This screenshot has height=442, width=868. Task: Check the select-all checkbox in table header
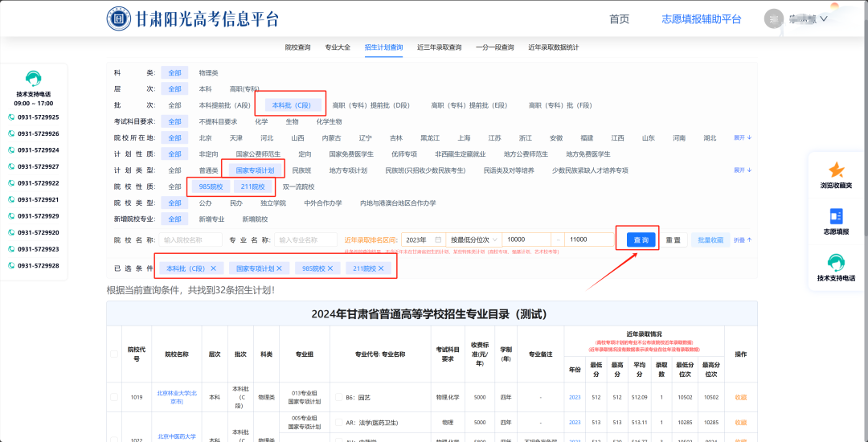tap(114, 354)
